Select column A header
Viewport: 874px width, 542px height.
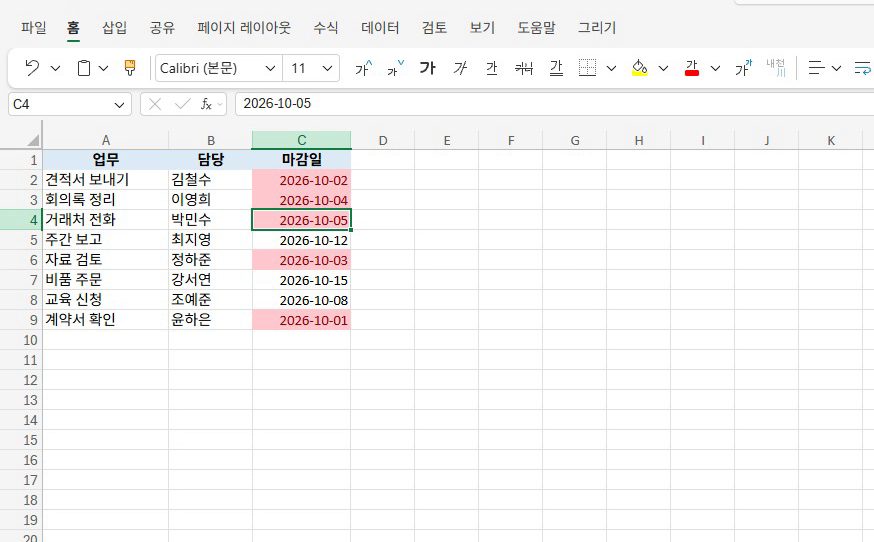(105, 141)
